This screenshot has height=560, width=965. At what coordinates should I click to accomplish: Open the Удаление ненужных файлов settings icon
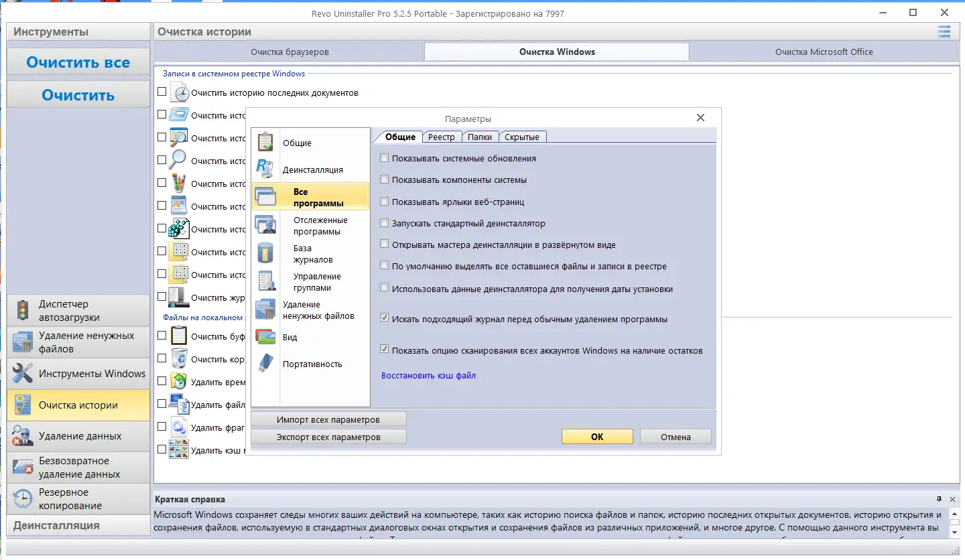[265, 309]
